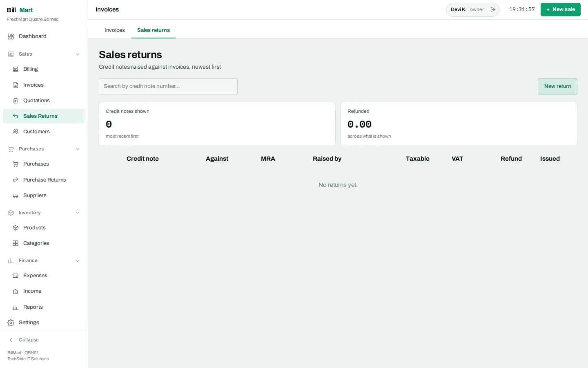
Task: Click the credit note search field
Action: point(168,86)
